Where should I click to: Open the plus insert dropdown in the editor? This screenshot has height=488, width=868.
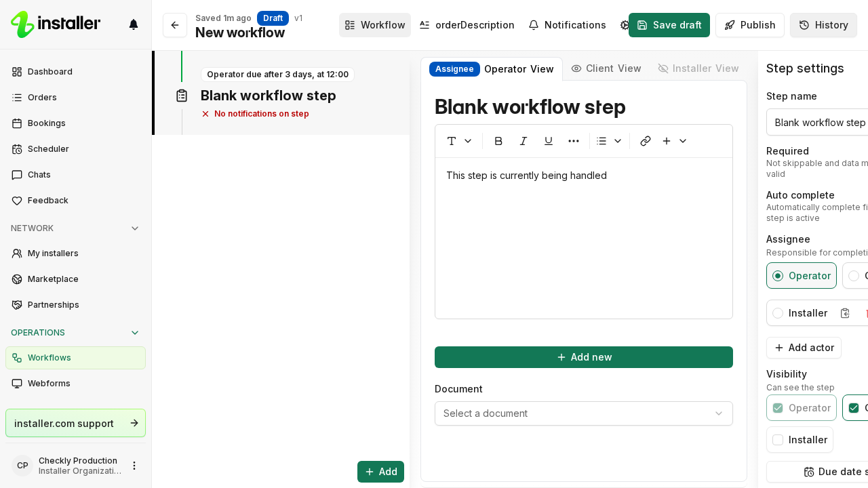click(674, 141)
